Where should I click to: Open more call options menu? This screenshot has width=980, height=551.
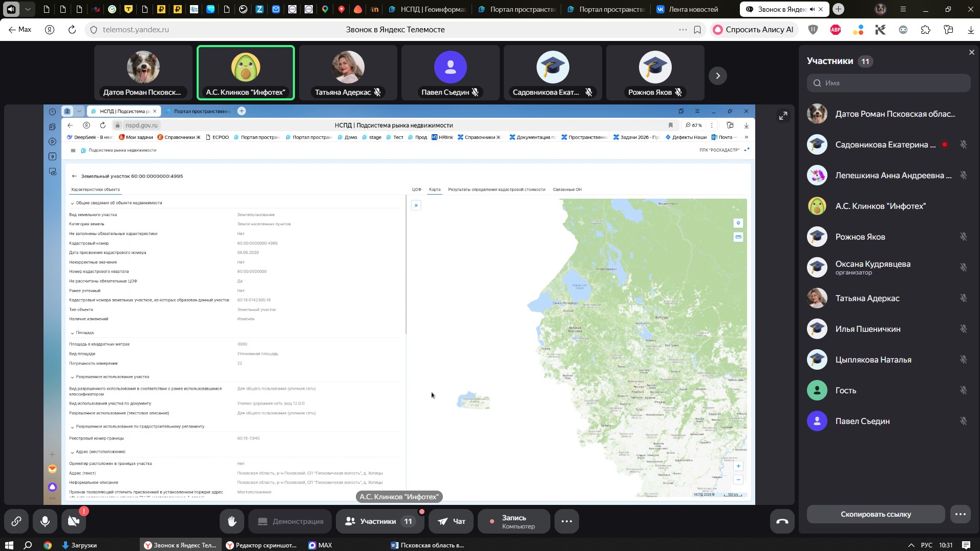pos(566,521)
